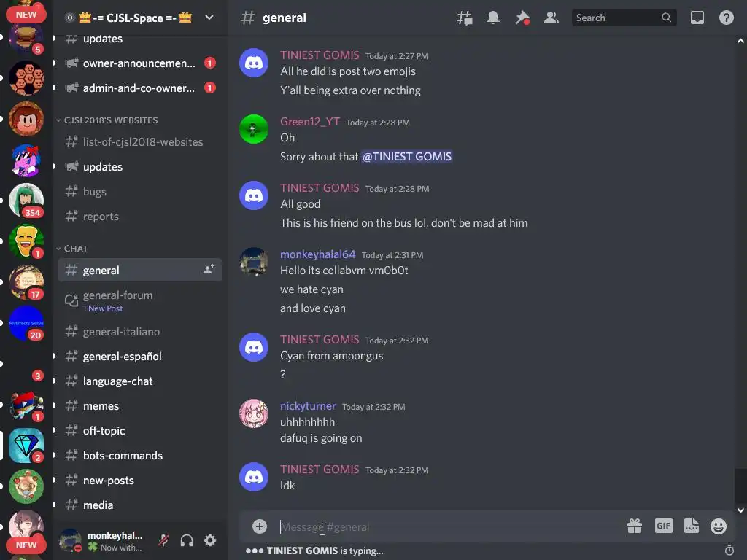Screen dimensions: 747x560
Task: Open the gift Nitro icon
Action: click(635, 526)
